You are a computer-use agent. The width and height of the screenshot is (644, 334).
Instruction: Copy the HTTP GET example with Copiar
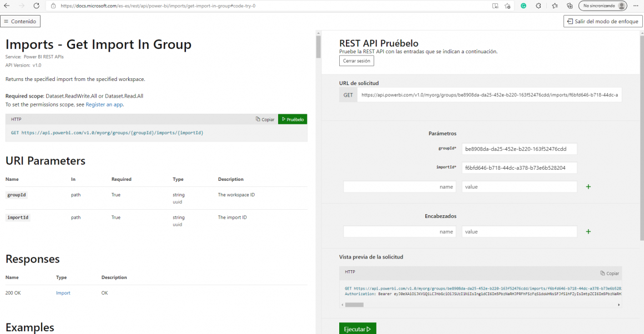tap(265, 119)
